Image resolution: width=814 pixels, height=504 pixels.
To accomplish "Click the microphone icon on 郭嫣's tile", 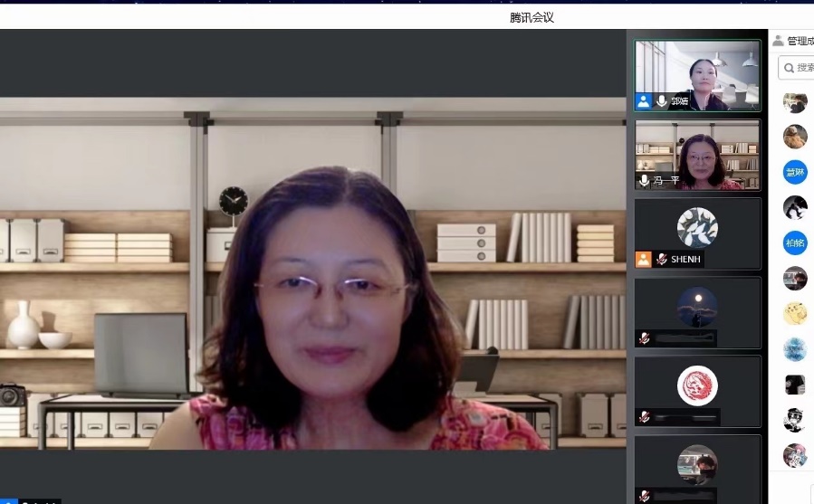I will tap(662, 101).
